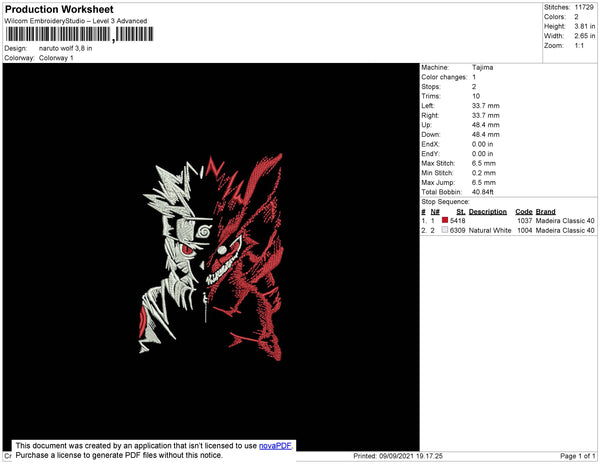The height and width of the screenshot is (464, 600).
Task: Click the 'Code' column header
Action: 524,212
